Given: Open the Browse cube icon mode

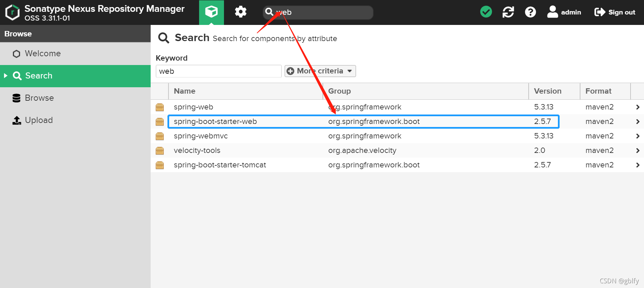Looking at the screenshot, I should coord(211,12).
